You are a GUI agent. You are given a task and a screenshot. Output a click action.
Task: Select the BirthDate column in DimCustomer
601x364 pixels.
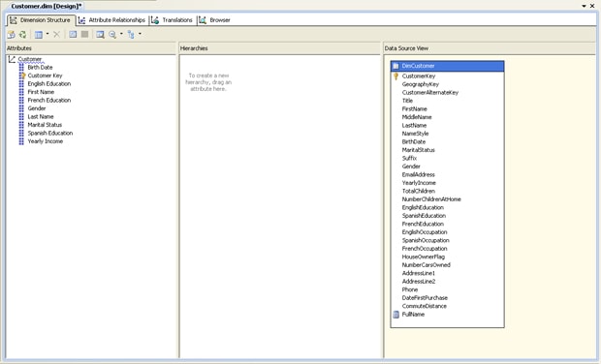pos(414,141)
